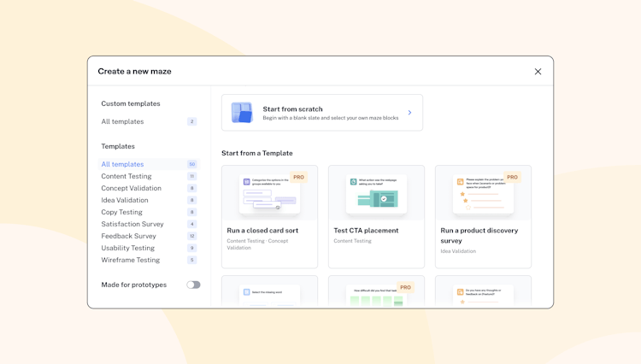The height and width of the screenshot is (364, 641).
Task: Open Do you have any thoughts template card
Action: pos(483,291)
